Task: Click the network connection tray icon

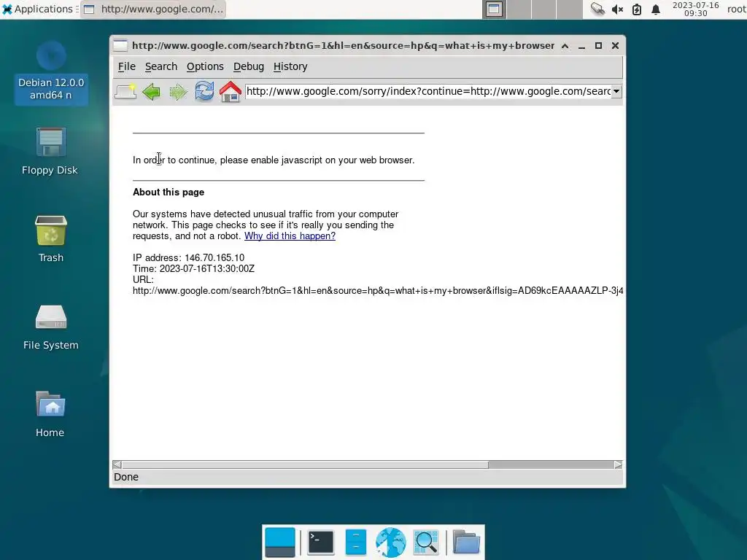Action: (x=597, y=9)
